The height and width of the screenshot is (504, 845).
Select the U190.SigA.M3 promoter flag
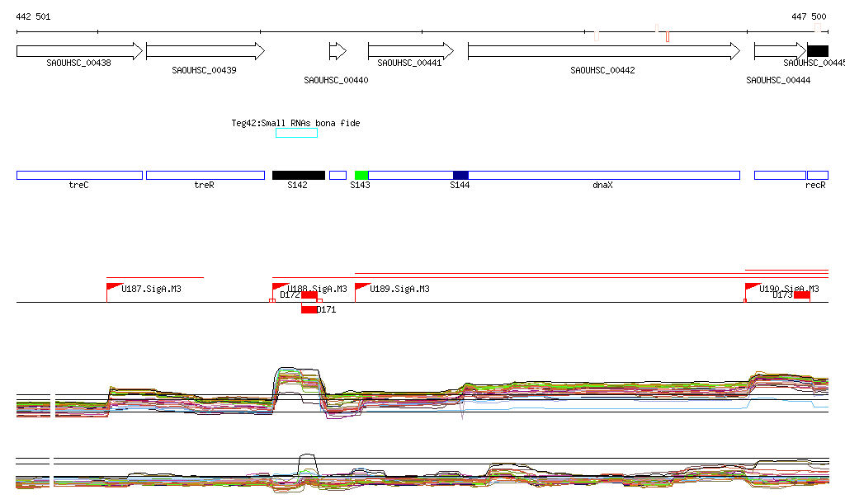coord(752,287)
